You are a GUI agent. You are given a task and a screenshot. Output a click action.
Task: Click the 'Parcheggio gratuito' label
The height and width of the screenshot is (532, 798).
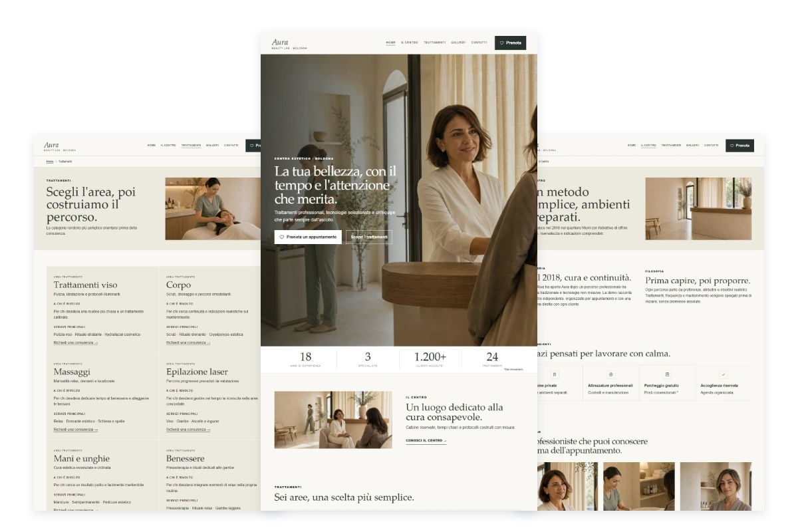point(662,386)
